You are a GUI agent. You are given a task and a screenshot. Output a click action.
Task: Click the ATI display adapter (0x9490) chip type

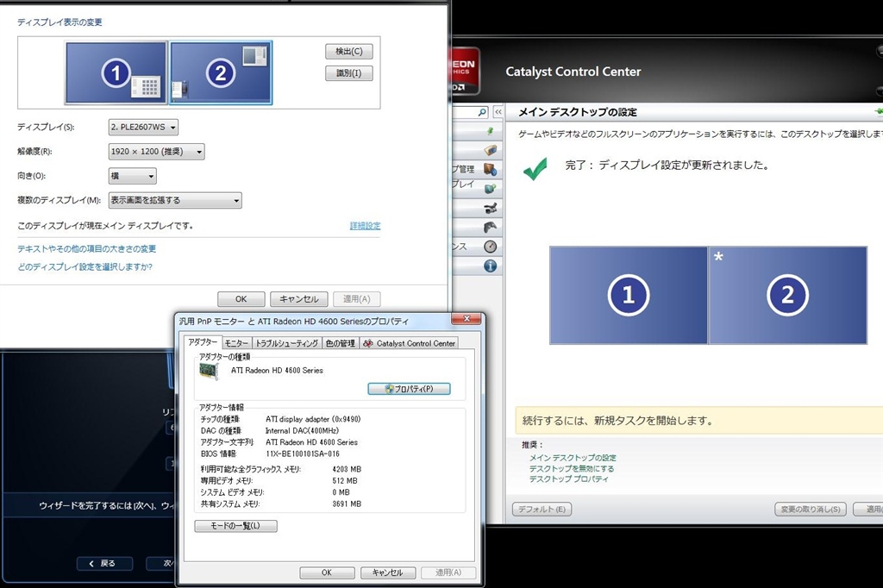313,419
